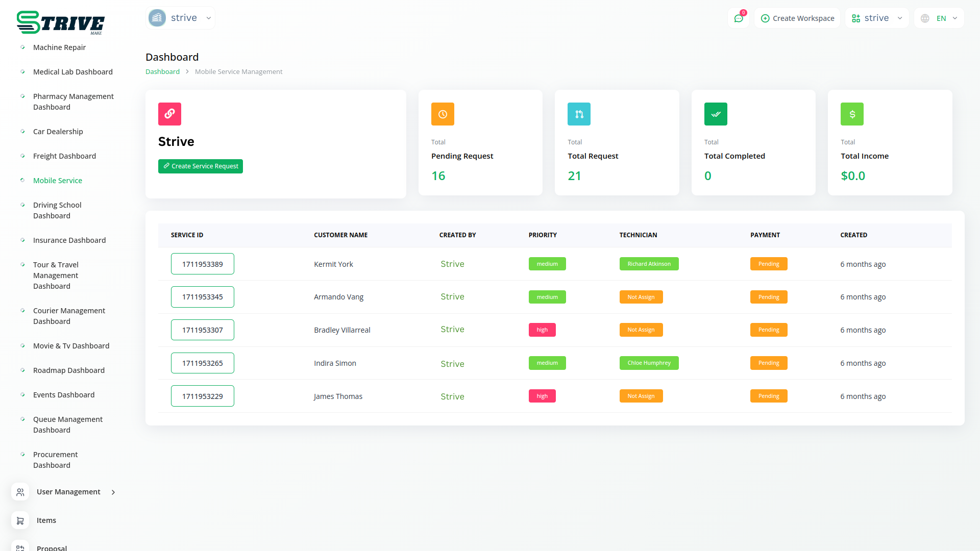The width and height of the screenshot is (980, 551).
Task: Click the Items cart icon
Action: click(x=20, y=520)
